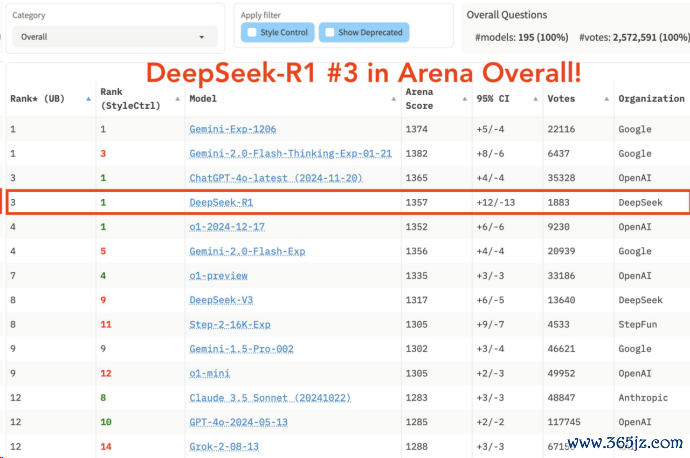Select the votes value 117745
Screen dimensions: 690x458
click(x=564, y=422)
